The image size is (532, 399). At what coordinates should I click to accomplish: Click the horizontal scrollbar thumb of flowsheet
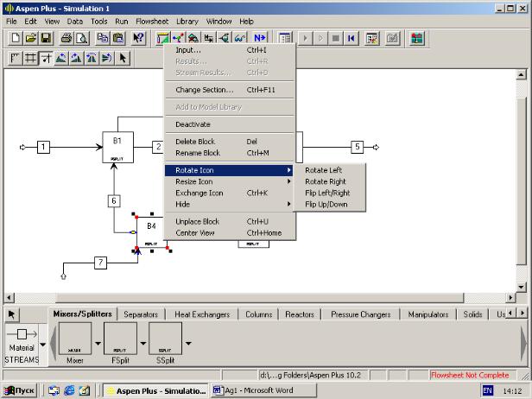click(260, 298)
